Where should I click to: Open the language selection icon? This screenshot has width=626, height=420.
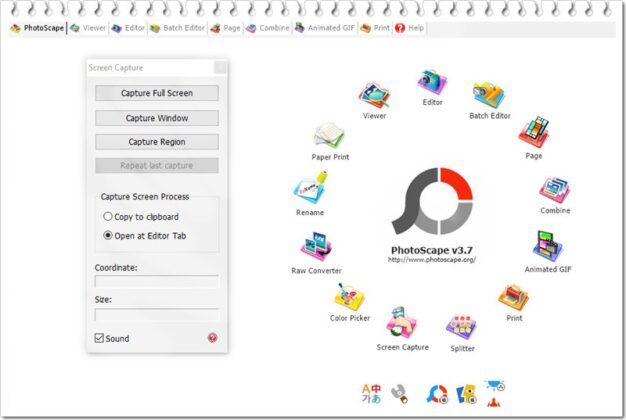coord(371,394)
